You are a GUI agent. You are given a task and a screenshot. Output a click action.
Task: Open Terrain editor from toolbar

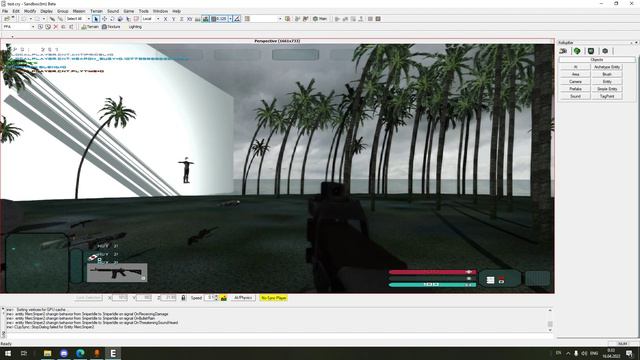pos(90,27)
